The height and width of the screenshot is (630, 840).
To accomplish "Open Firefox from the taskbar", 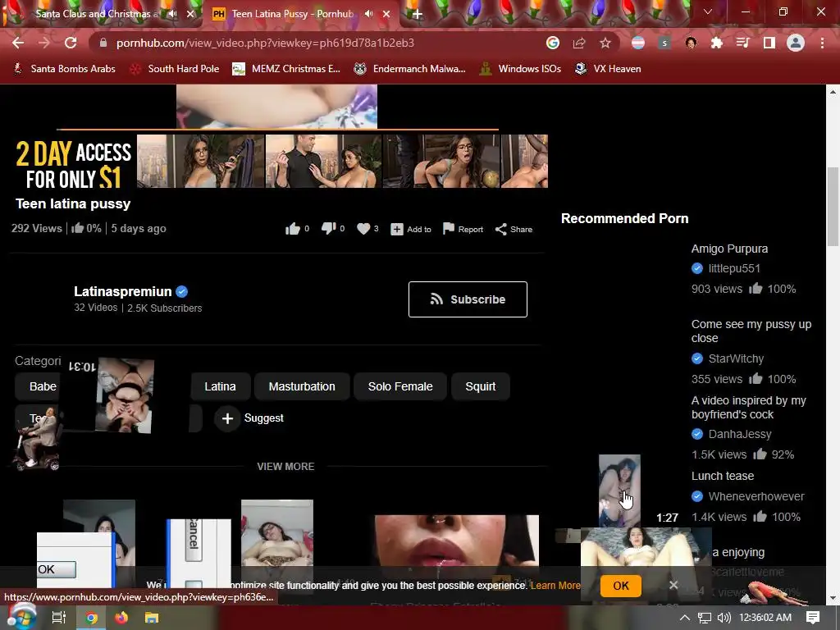I will [x=121, y=618].
